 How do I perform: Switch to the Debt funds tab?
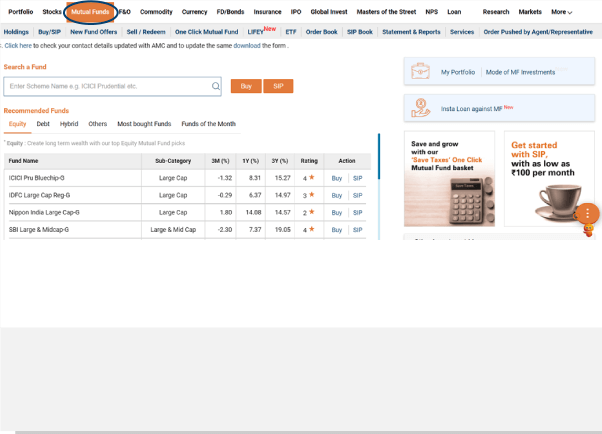pos(43,124)
